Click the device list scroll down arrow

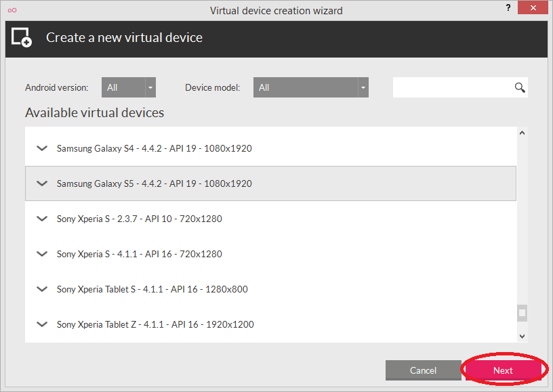click(523, 336)
